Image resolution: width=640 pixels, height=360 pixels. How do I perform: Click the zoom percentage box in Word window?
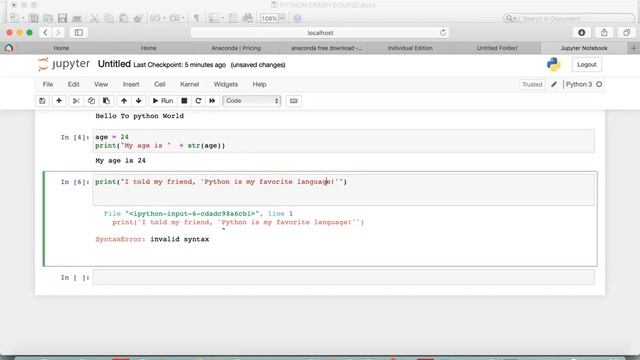coord(269,18)
